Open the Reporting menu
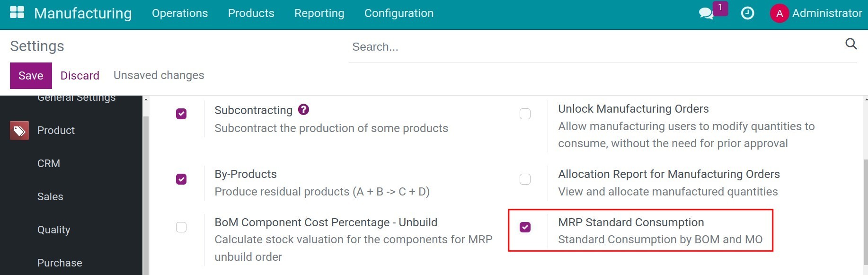 click(x=319, y=13)
